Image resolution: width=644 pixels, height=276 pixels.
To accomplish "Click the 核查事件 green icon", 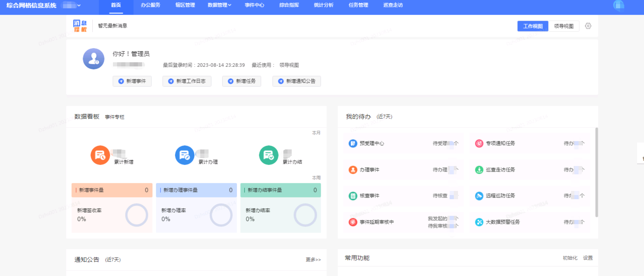I will [353, 196].
